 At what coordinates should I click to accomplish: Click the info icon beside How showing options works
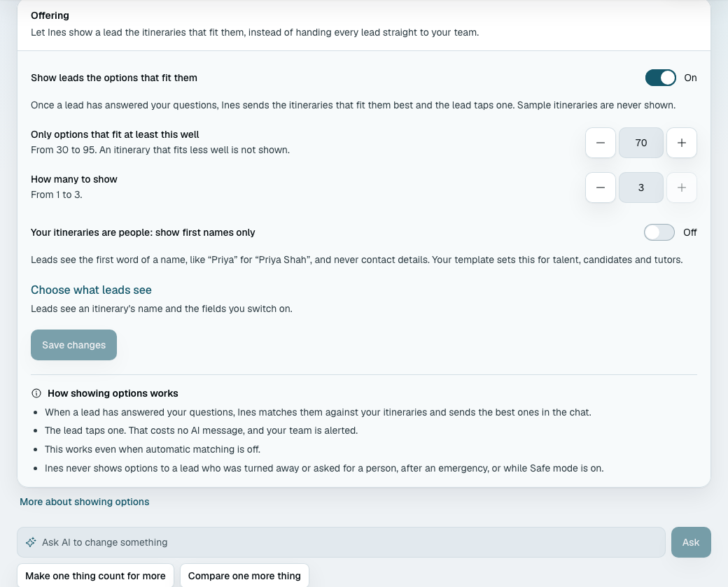[x=36, y=393]
